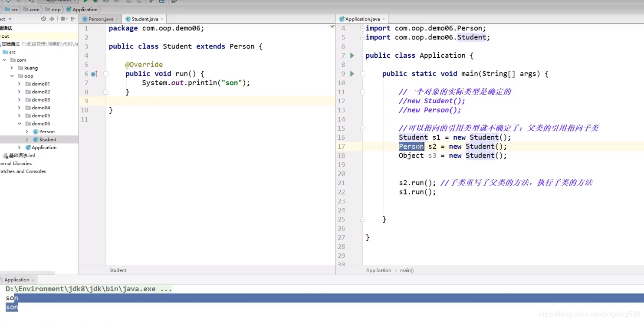Viewport: 644px width, 322px height.
Task: Click line number 9 in Student.java gutter
Action: (86, 101)
